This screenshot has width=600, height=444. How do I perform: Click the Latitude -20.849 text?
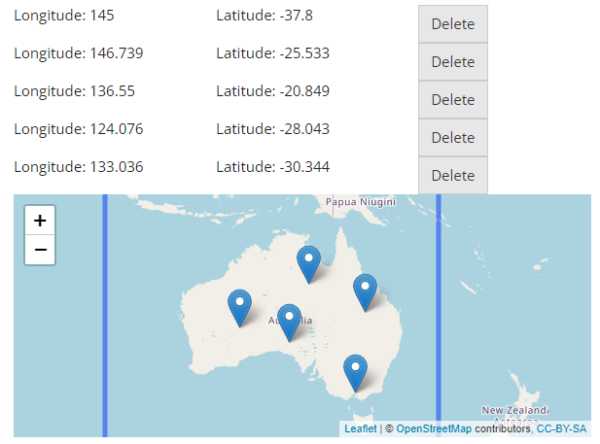click(x=273, y=91)
